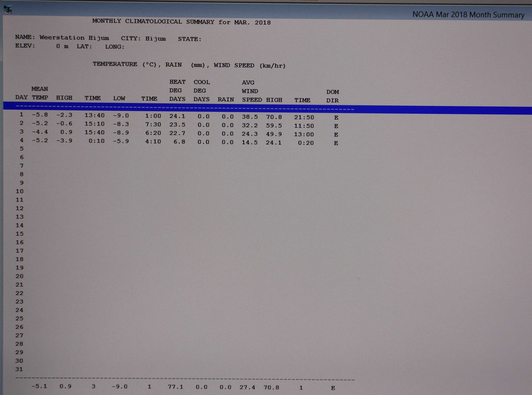The image size is (532, 395).
Task: Click the high wind value '59.5'
Action: [x=274, y=125]
